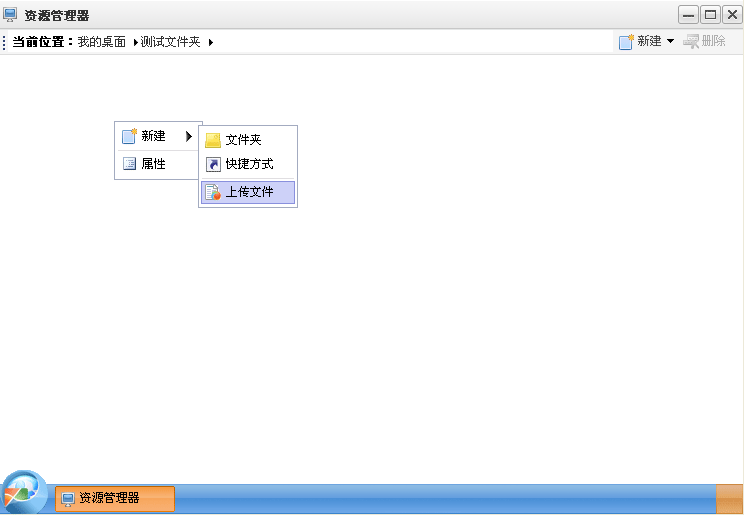Go to 测试文件夹 in the breadcrumb
Screen dimensions: 744x515
[x=170, y=42]
